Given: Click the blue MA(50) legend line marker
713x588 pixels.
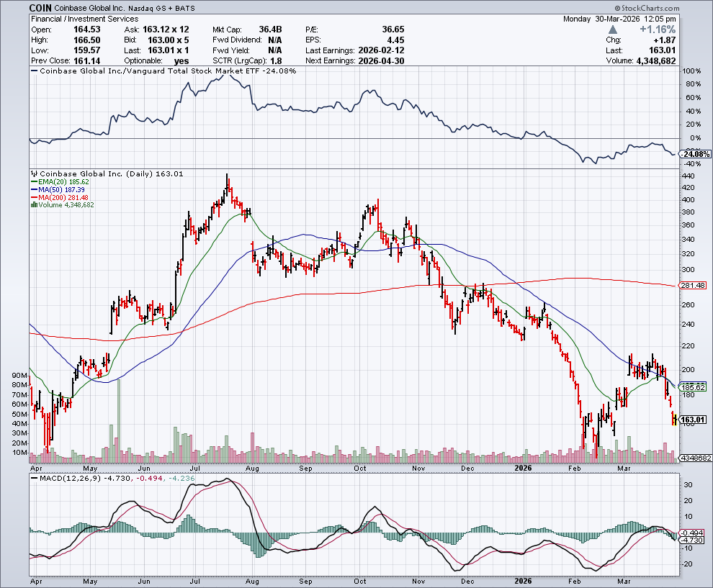Looking at the screenshot, I should tap(32, 190).
